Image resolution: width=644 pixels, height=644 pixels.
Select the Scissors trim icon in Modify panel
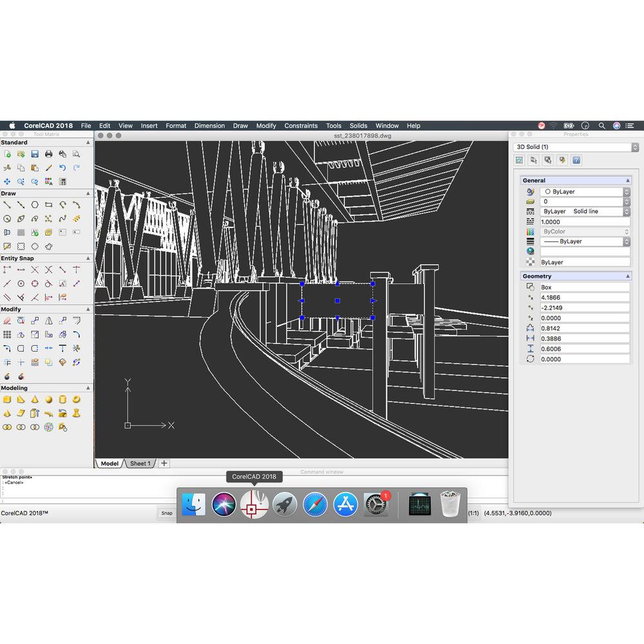coord(77,348)
